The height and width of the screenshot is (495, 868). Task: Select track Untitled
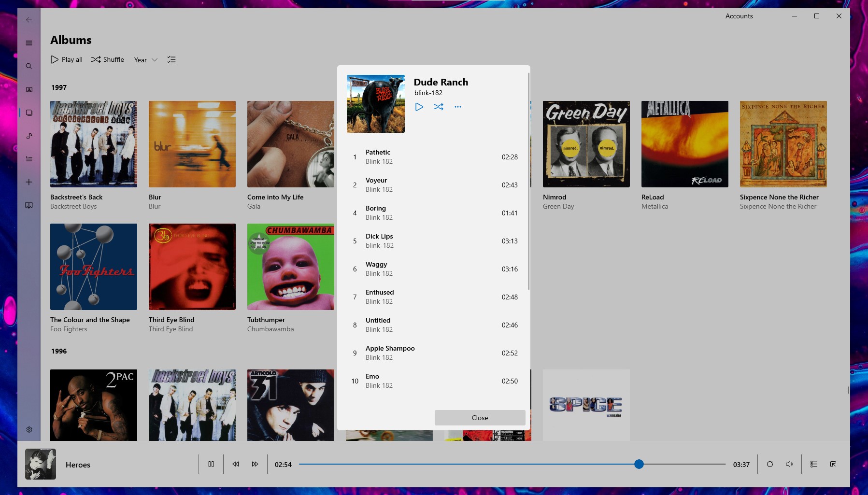[435, 325]
